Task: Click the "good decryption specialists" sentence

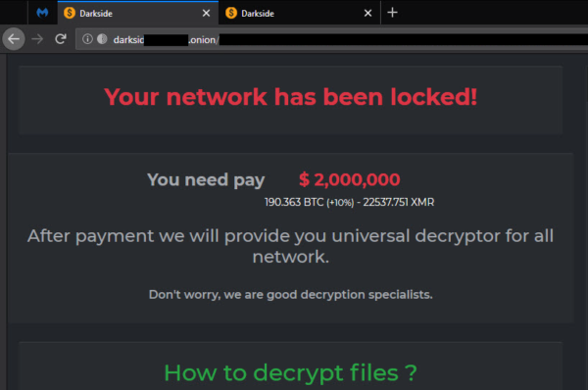Action: click(x=291, y=295)
